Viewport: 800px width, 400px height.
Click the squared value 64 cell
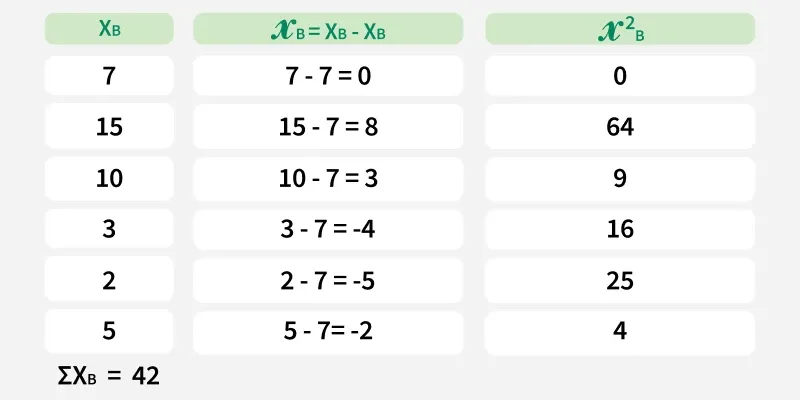pos(620,127)
